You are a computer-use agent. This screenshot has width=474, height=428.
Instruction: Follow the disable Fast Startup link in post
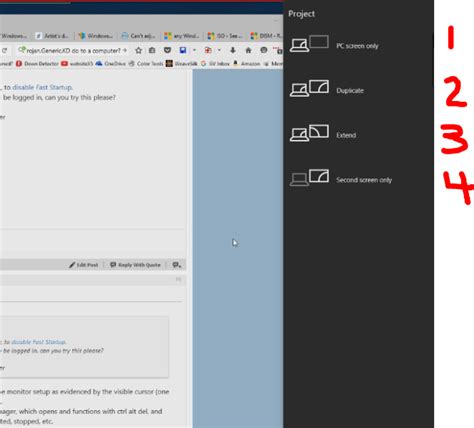42,87
